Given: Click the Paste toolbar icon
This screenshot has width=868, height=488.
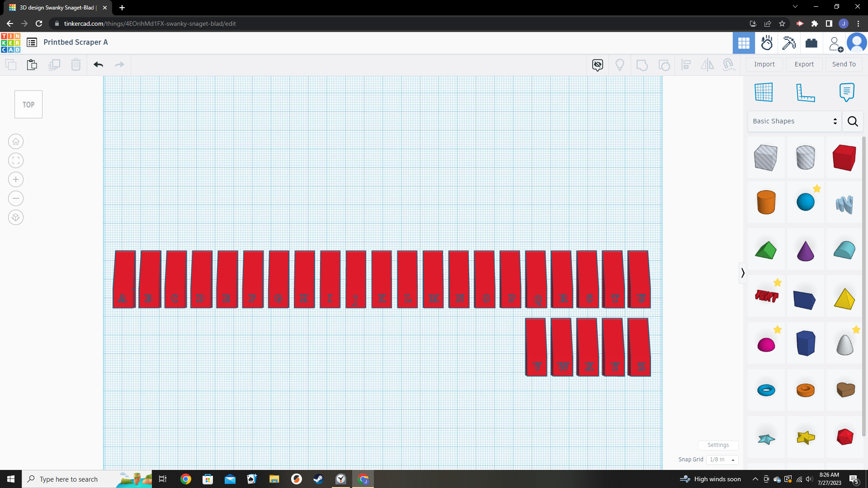Looking at the screenshot, I should coord(32,65).
